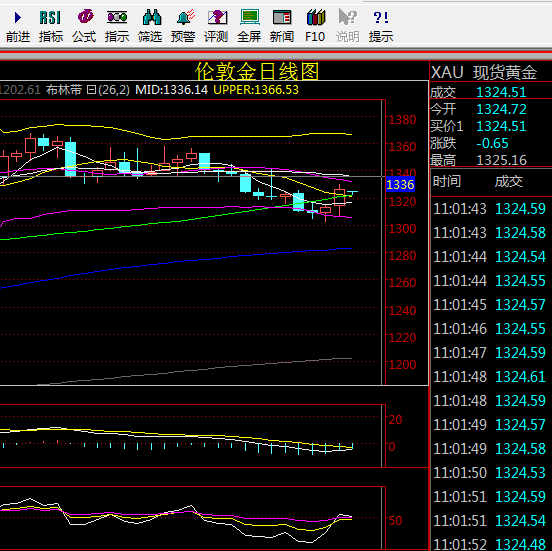The image size is (552, 551).
Task: Click the 1336 price marker on axis
Action: click(400, 184)
